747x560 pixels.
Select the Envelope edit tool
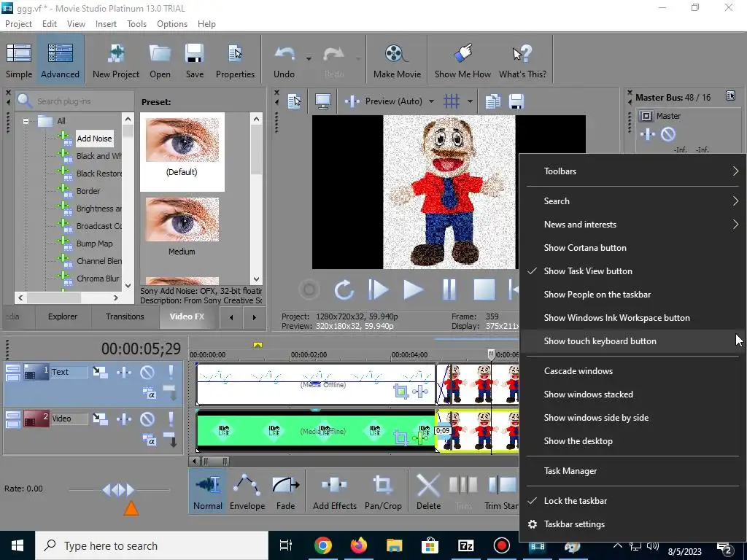pos(247,492)
